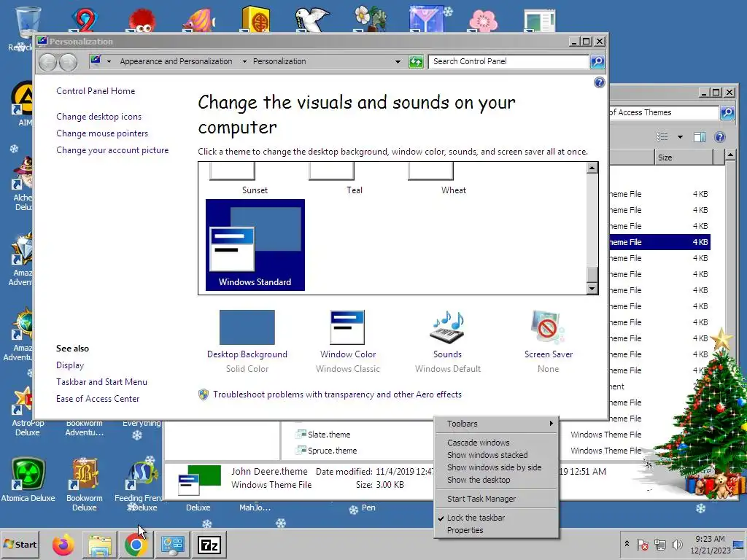Click the Size column header in Explorer
747x560 pixels.
click(x=684, y=157)
